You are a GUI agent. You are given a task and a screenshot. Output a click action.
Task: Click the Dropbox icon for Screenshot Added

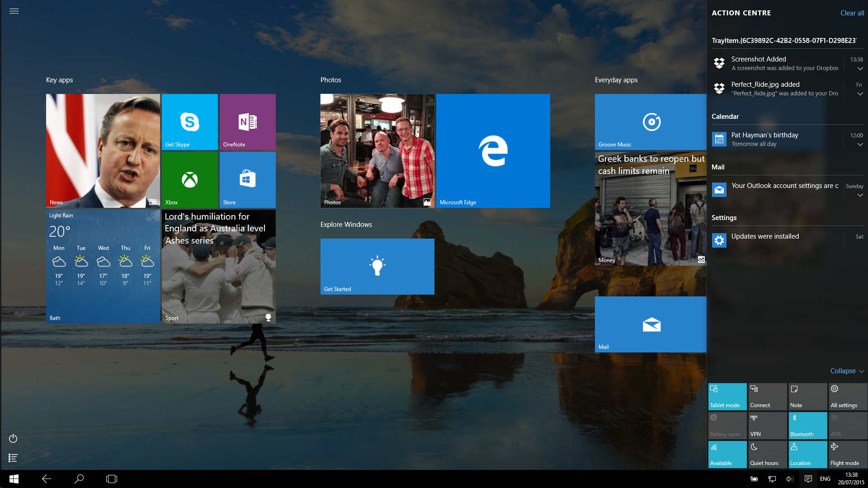pyautogui.click(x=719, y=63)
